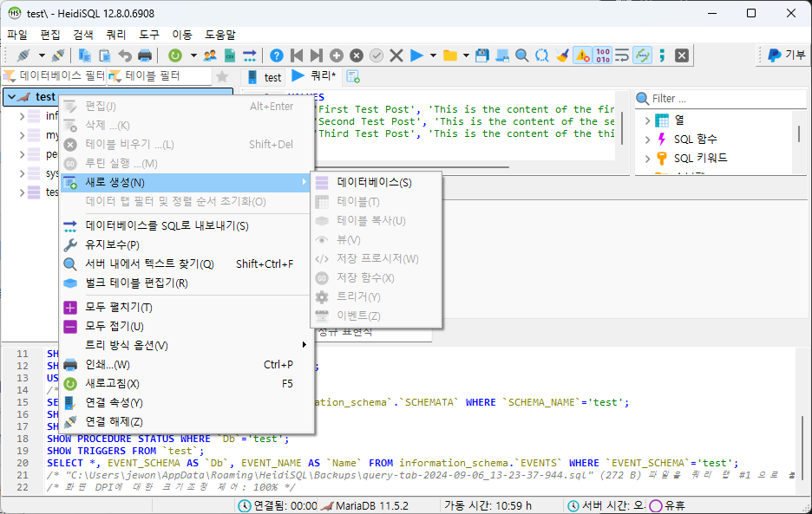The image size is (812, 514).
Task: Expand submenu arrow of 트리 방식 옵션
Action: pyautogui.click(x=304, y=345)
